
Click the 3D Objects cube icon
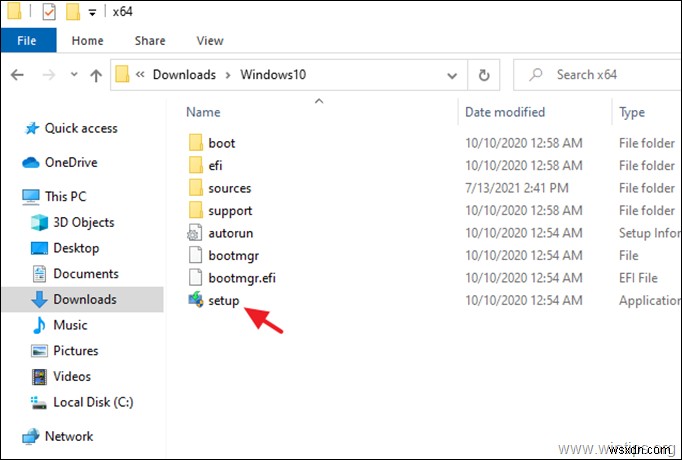coord(39,223)
